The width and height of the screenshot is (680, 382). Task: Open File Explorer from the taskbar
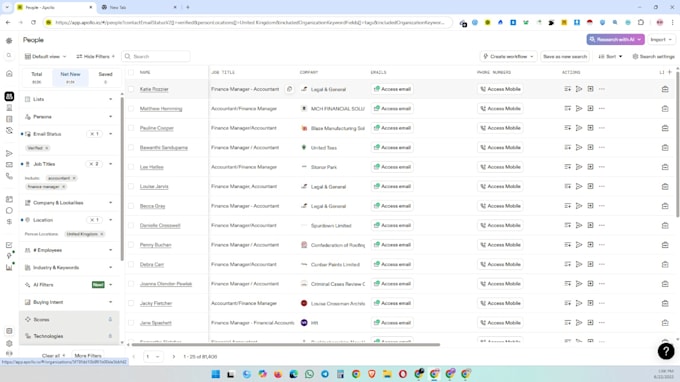[x=387, y=374]
